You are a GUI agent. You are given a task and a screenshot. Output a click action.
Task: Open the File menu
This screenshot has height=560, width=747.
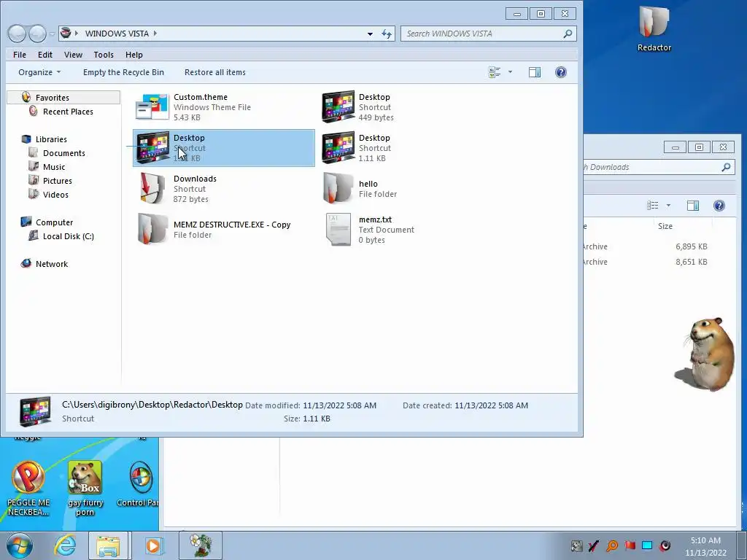pyautogui.click(x=20, y=55)
